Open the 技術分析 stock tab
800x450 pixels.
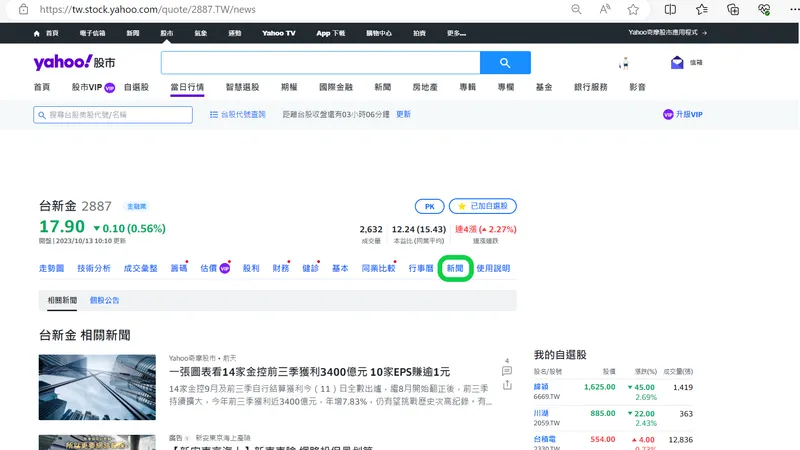(94, 268)
